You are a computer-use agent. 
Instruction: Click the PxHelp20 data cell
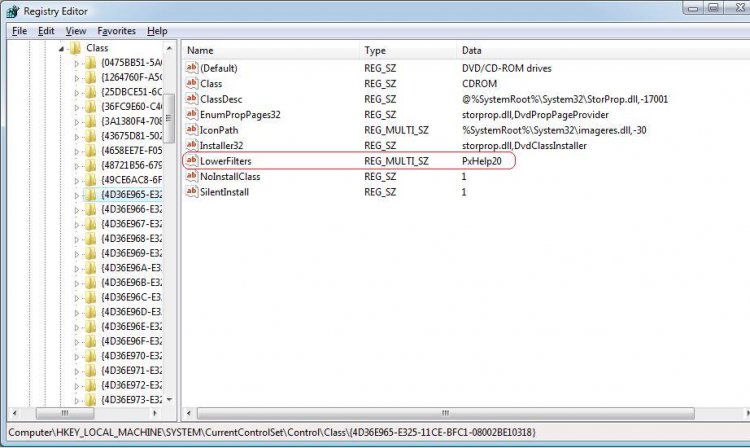(482, 161)
